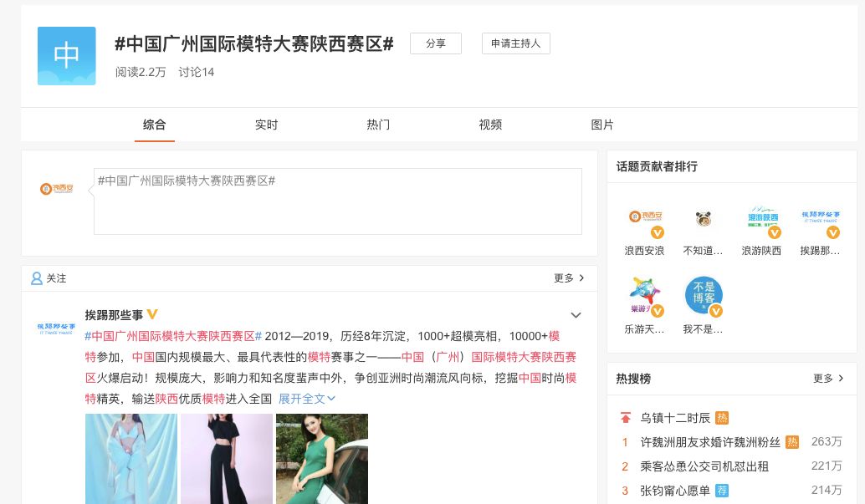This screenshot has width=865, height=504.
Task: Open the 热门 tab
Action: point(378,125)
